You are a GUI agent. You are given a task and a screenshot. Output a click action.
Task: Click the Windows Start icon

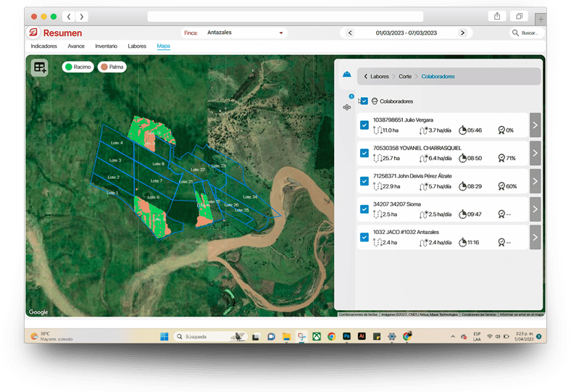[164, 336]
